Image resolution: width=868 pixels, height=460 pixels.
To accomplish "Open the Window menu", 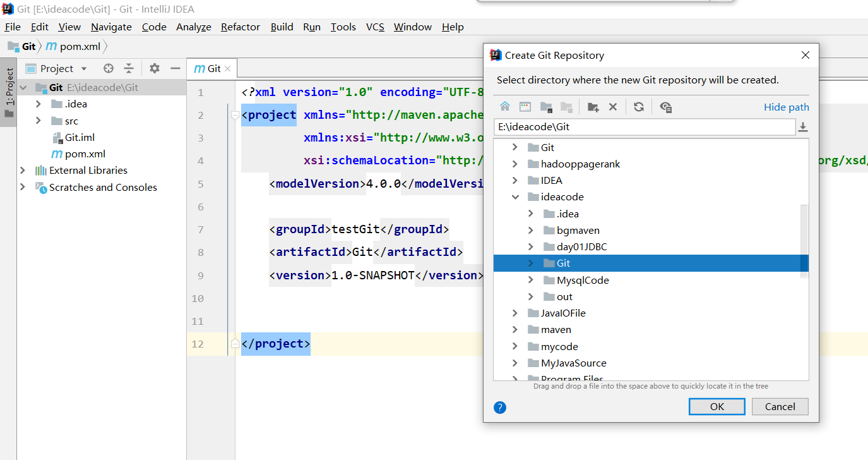I will tap(413, 27).
